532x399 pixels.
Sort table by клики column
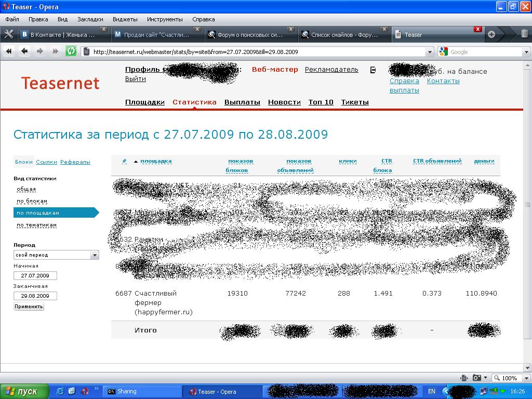click(348, 161)
